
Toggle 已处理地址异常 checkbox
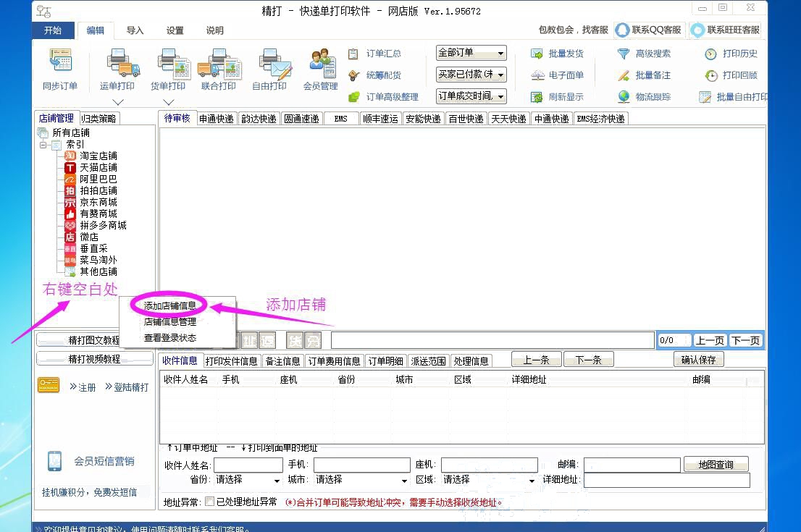(x=210, y=502)
